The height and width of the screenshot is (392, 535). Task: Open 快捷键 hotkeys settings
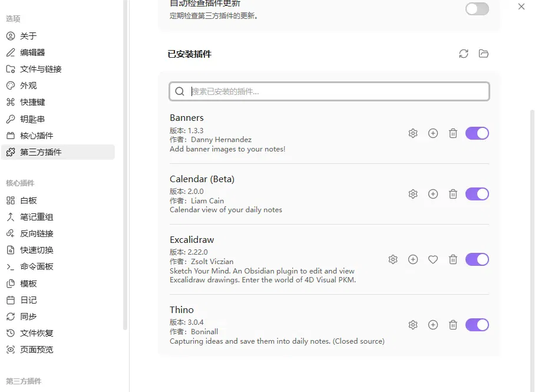58,102
